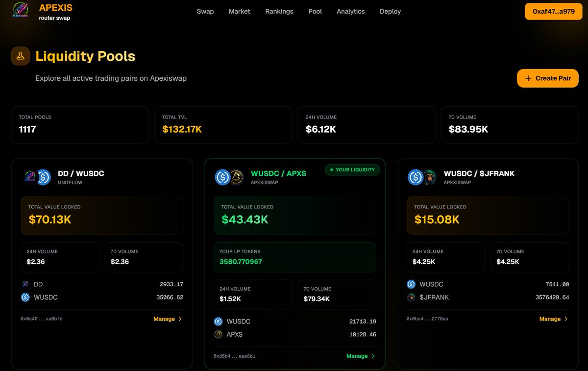Screen dimensions: 588x371
Task: Click the WUSDC / APXS pool title
Action: tap(279, 173)
